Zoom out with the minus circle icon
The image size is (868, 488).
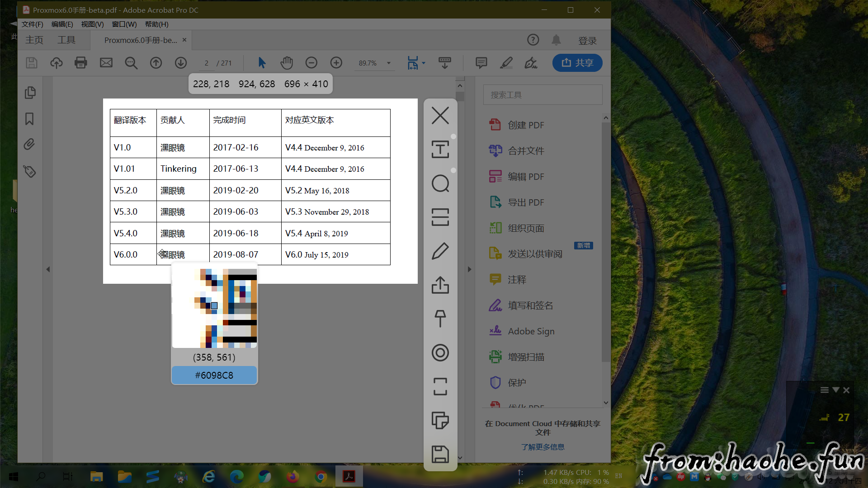[311, 63]
